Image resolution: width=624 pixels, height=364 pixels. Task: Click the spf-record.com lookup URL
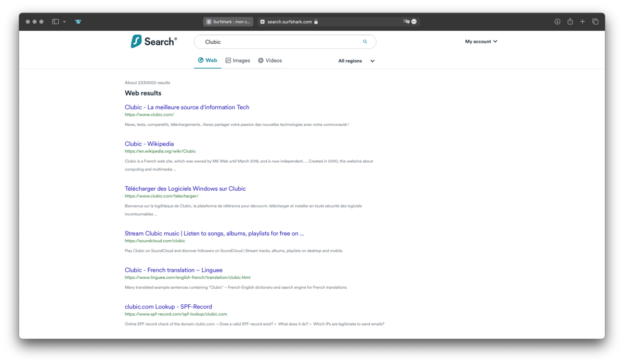point(176,314)
